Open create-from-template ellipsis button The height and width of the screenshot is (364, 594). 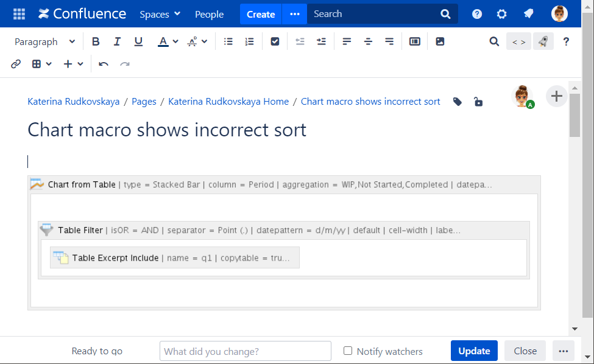tap(295, 14)
